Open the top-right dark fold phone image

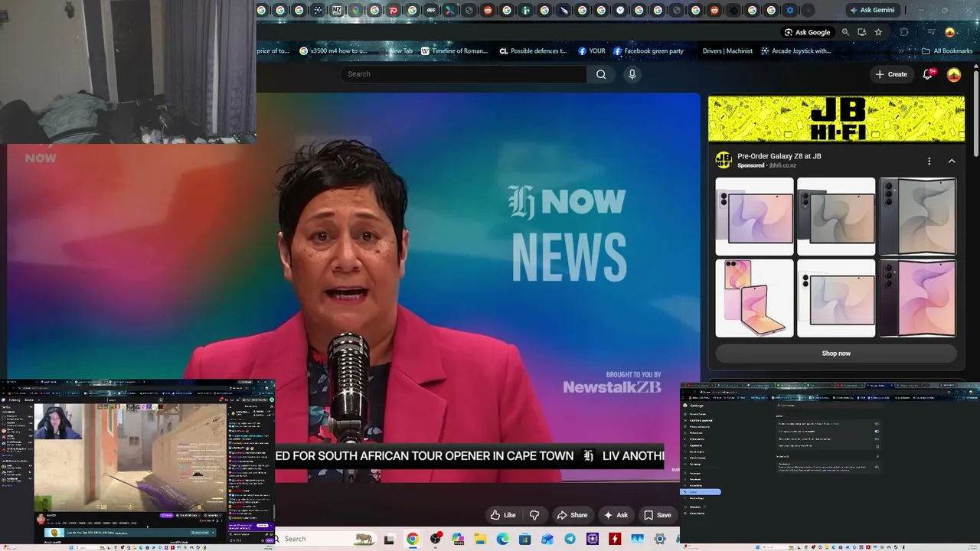coord(917,217)
